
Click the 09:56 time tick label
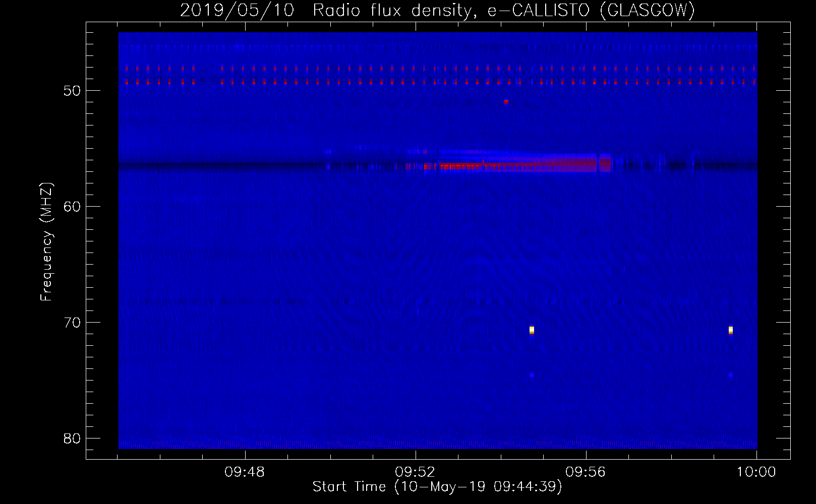pos(586,472)
